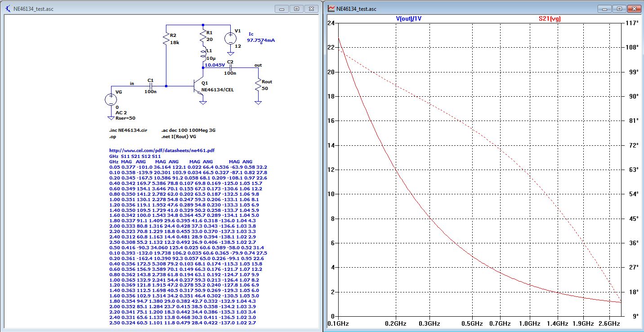
Task: Click the '10.045V' node voltage label
Action: click(x=215, y=65)
